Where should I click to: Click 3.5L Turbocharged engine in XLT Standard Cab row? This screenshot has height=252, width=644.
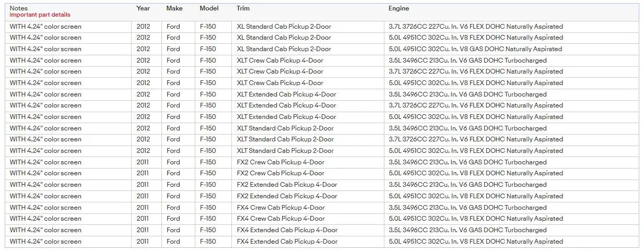(467, 128)
